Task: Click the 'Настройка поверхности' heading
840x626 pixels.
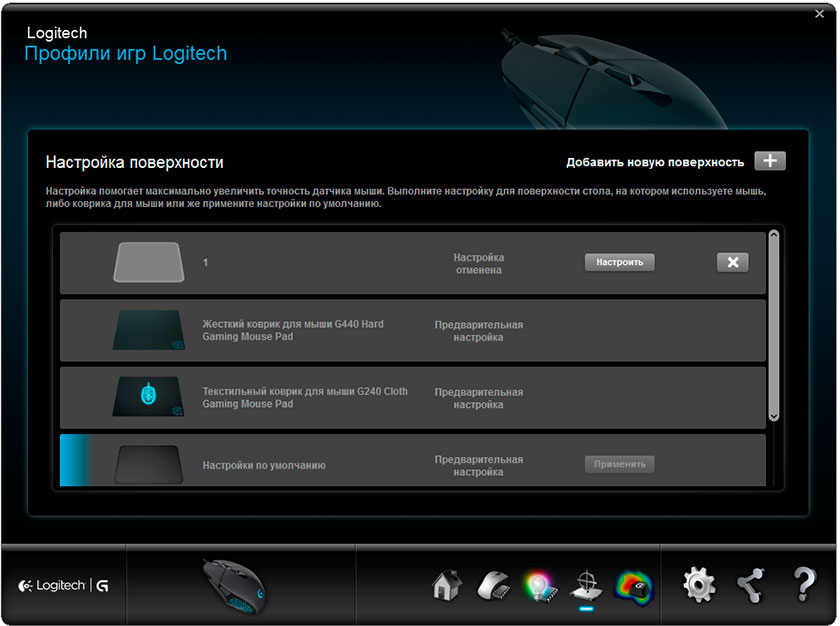Action: (134, 162)
